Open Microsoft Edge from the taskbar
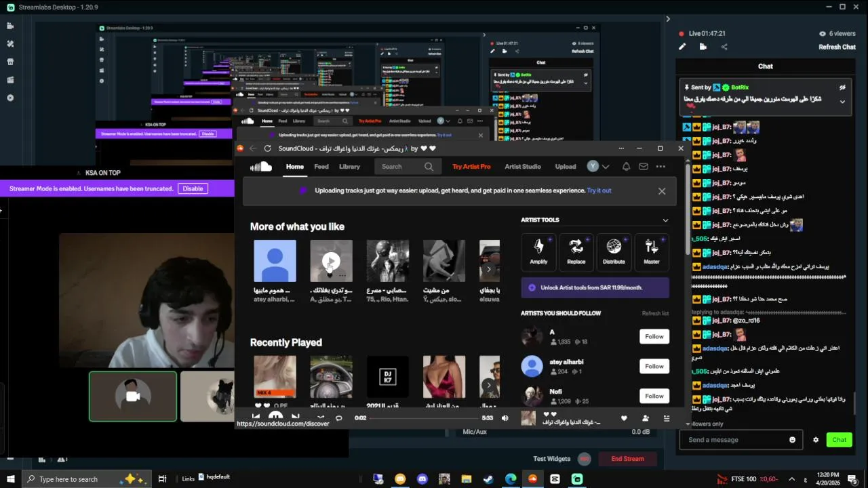 tap(511, 479)
